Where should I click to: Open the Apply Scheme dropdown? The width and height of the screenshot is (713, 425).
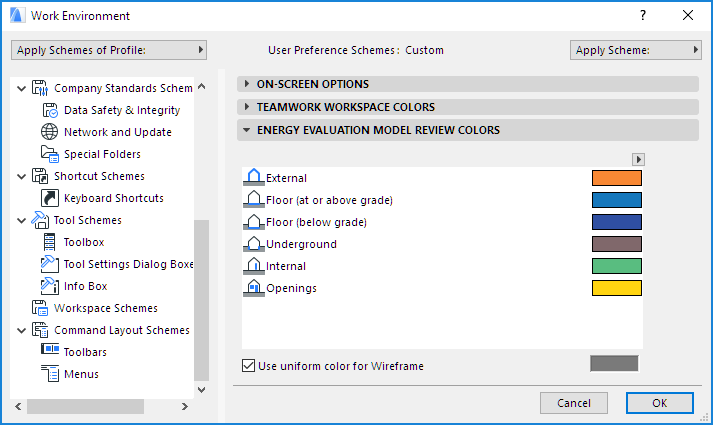click(x=635, y=49)
